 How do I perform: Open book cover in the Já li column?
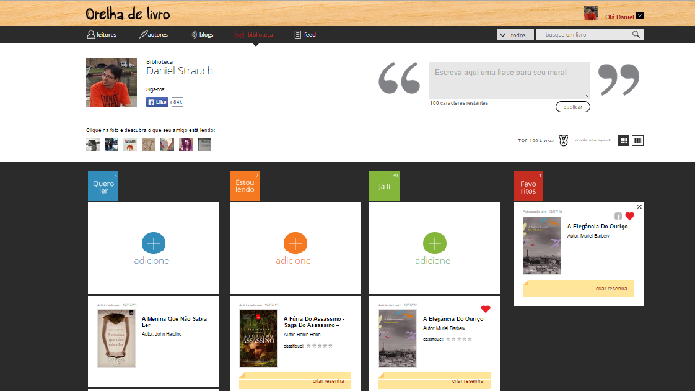398,339
